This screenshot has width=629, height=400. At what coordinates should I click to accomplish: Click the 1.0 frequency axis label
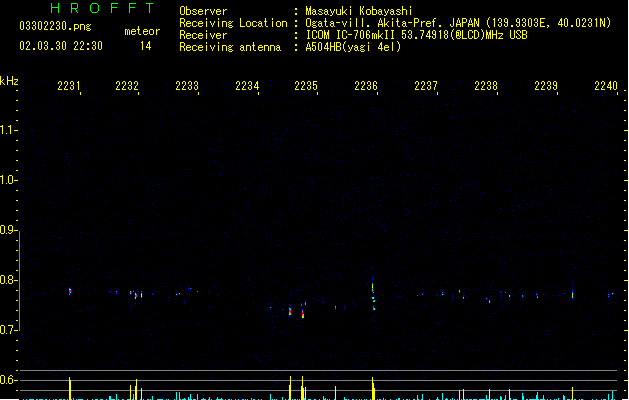[7, 179]
